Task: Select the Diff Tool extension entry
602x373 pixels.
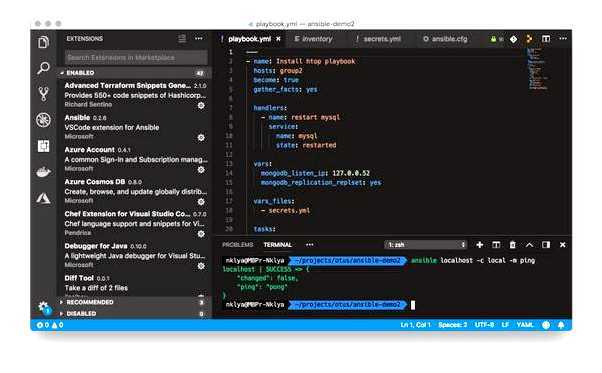Action: (x=134, y=285)
